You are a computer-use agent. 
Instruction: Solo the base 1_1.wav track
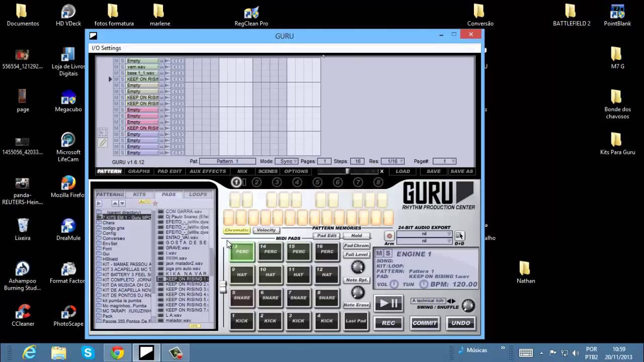tap(122, 73)
